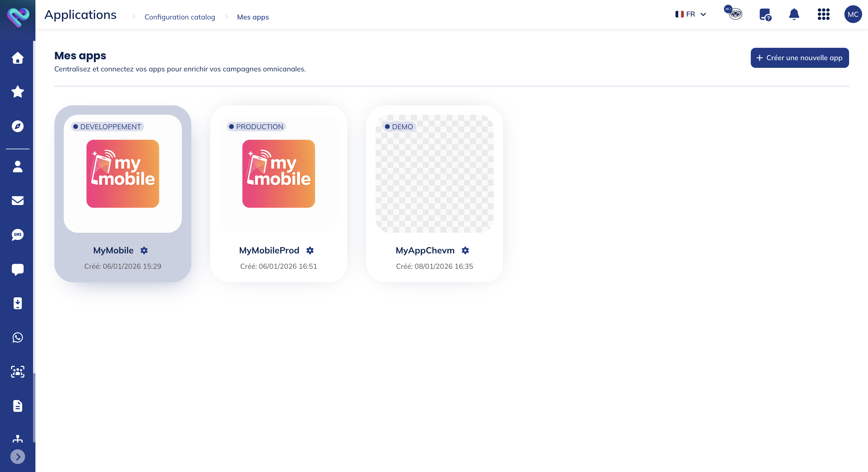Open the notifications bell
This screenshot has height=472, width=868.
(x=794, y=14)
